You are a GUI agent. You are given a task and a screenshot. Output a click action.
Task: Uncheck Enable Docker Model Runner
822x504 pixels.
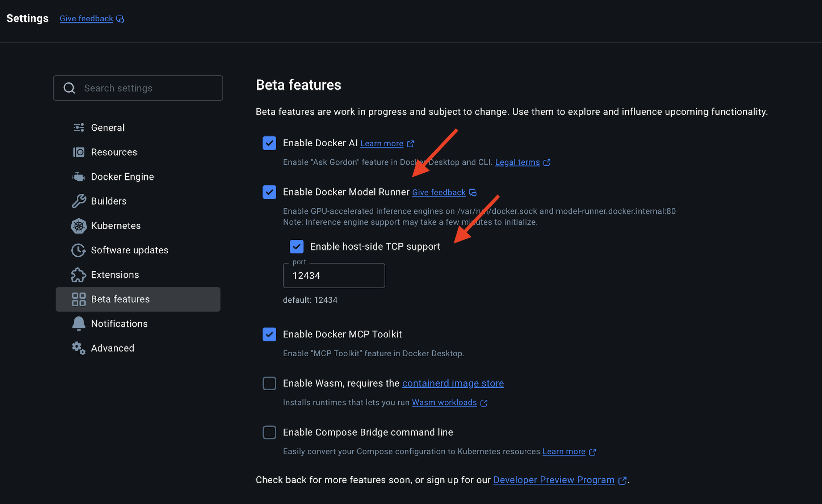point(269,192)
